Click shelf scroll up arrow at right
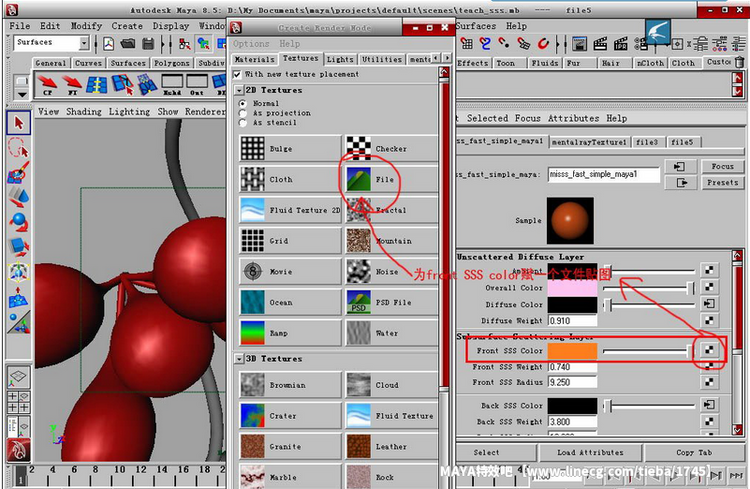Image resolution: width=750 pixels, height=489 pixels. click(738, 78)
